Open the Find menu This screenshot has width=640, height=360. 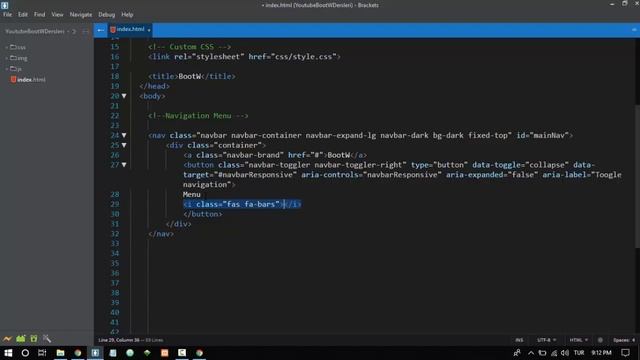click(x=40, y=15)
